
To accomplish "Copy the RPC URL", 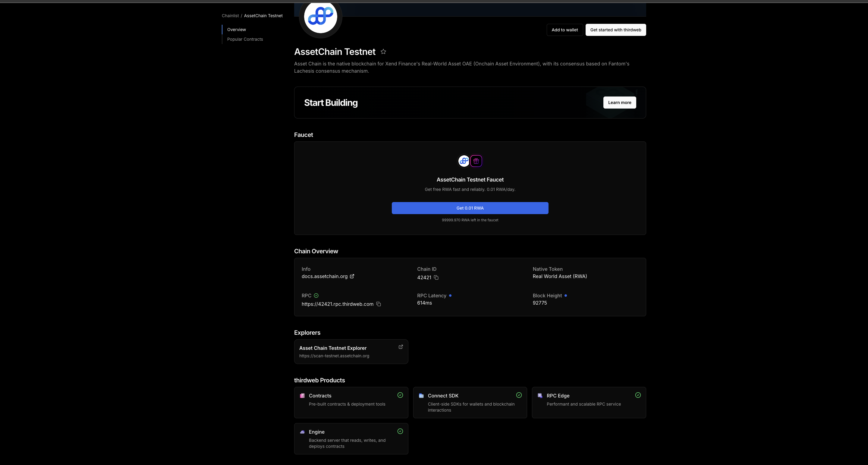I will point(379,304).
